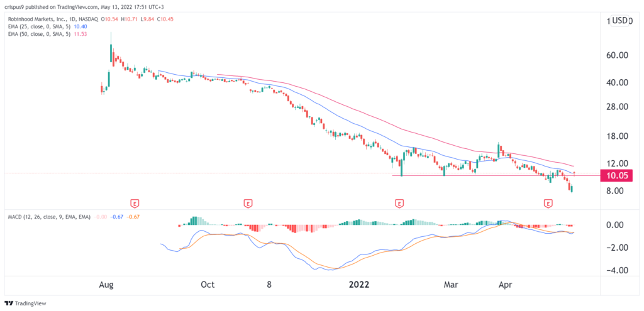This screenshot has height=311, width=644.
Task: Click the 18.00 price axis label
Action: point(616,136)
